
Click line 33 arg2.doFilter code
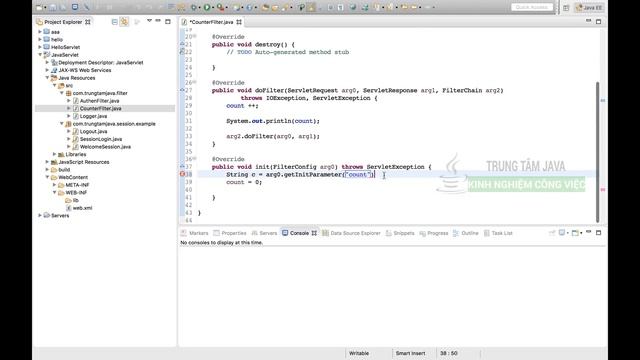click(x=273, y=136)
